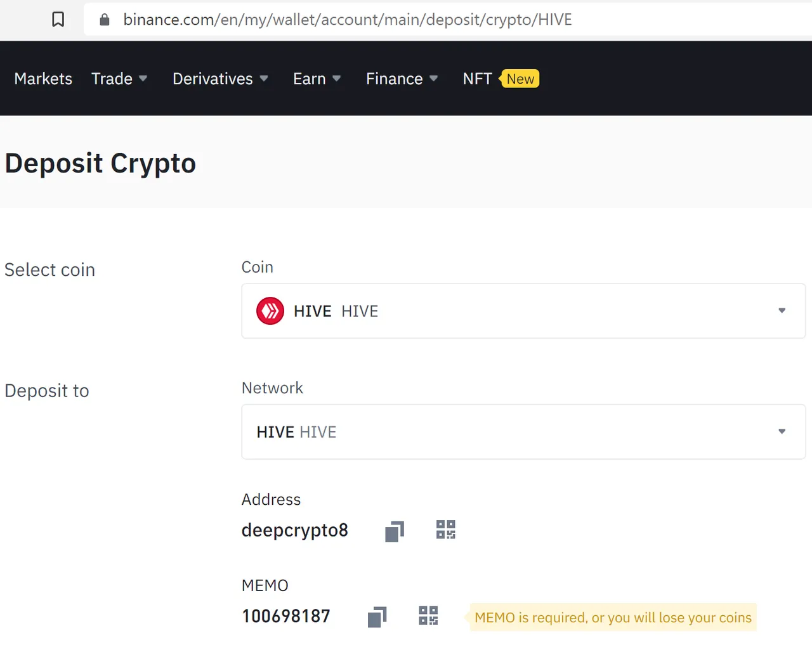Click the Select coin label
The height and width of the screenshot is (652, 812).
(49, 270)
